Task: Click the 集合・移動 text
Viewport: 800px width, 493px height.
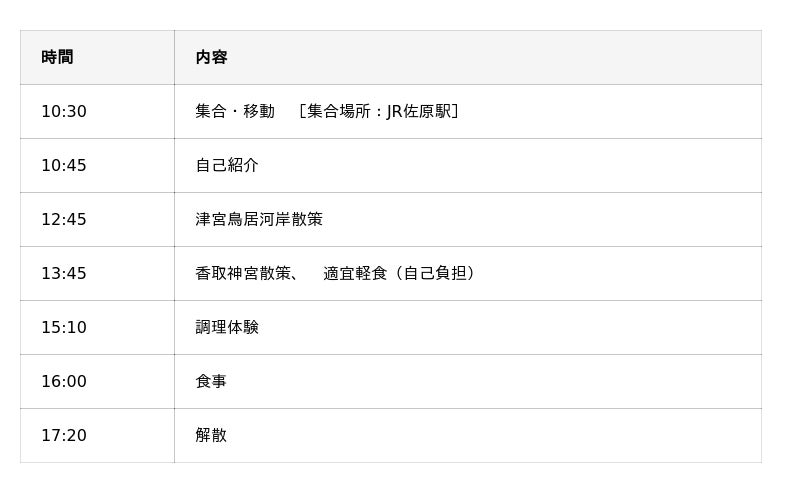Action: tap(235, 112)
